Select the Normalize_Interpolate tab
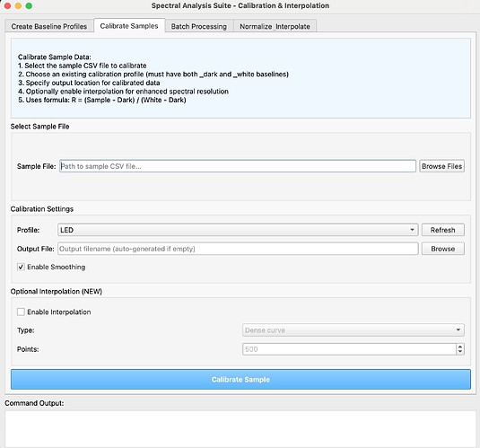Screen dimensions: 480x448 275,26
